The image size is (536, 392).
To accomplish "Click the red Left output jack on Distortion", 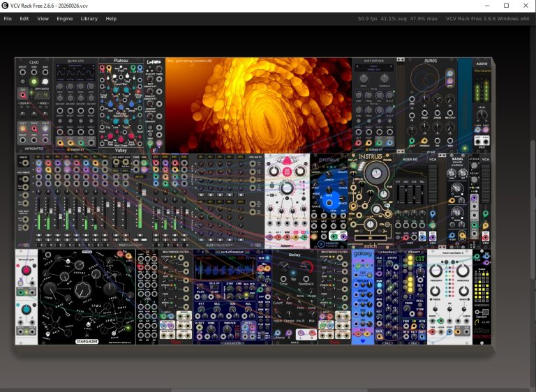I will click(358, 142).
